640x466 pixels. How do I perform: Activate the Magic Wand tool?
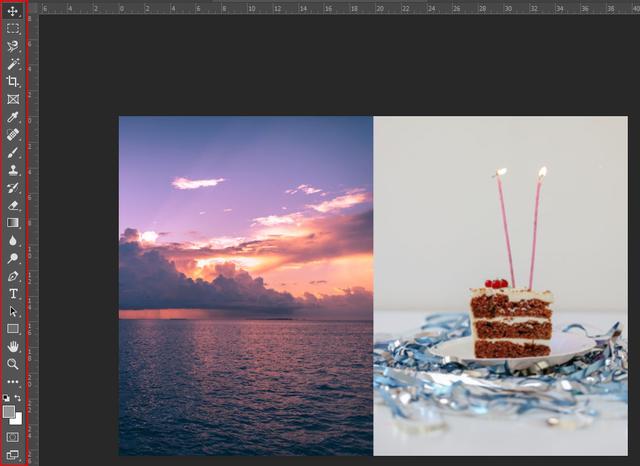tap(13, 64)
